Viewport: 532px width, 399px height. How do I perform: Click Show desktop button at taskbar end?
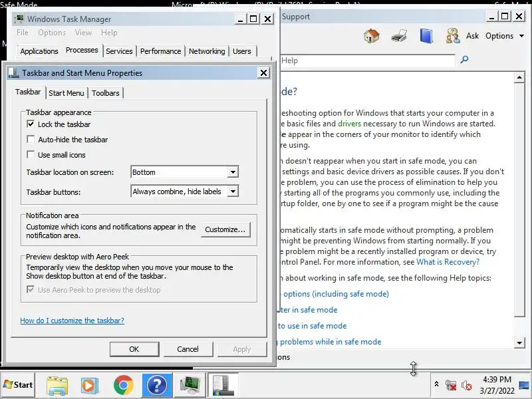click(x=525, y=385)
